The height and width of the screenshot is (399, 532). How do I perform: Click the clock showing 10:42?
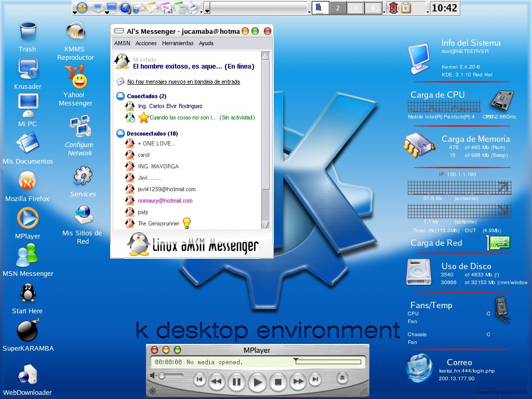(445, 8)
